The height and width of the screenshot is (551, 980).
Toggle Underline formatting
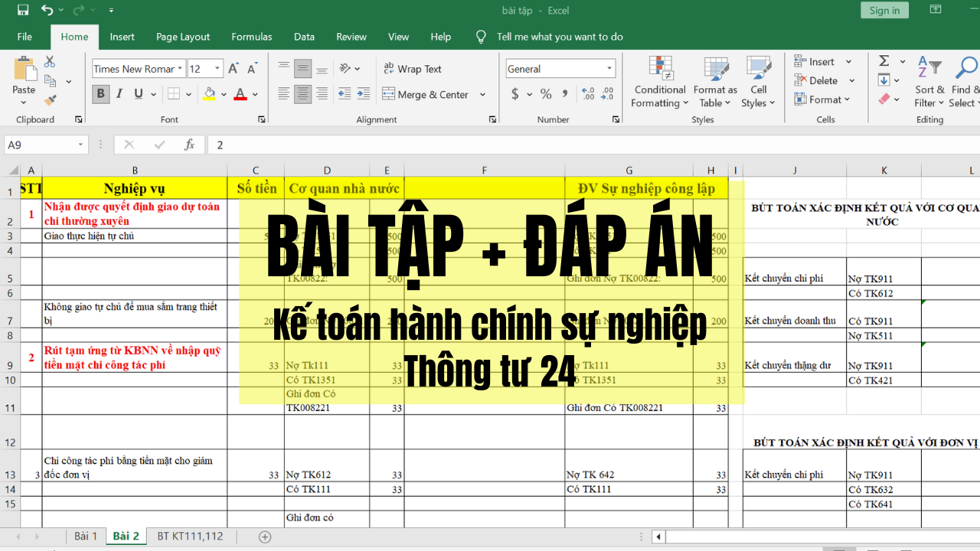(x=138, y=94)
